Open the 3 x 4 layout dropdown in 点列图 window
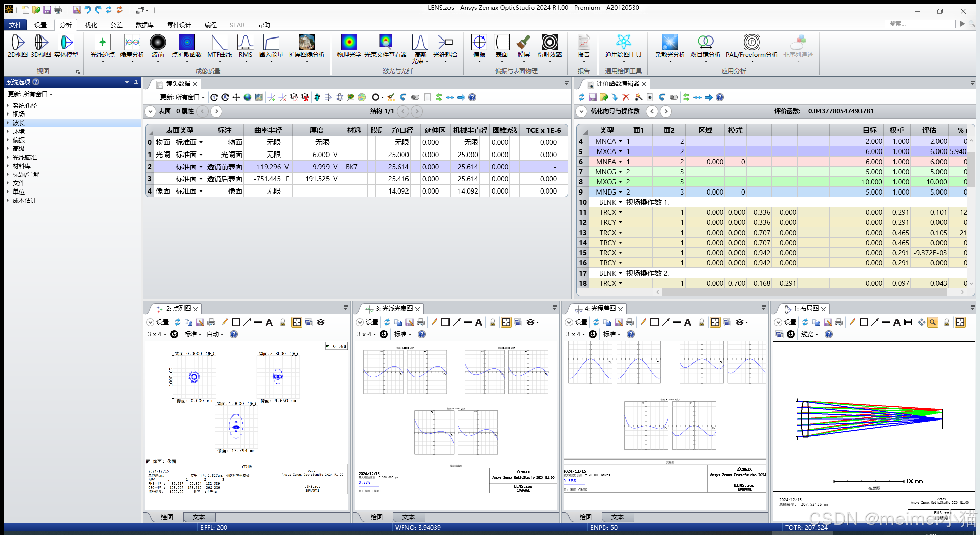980x535 pixels. 157,334
